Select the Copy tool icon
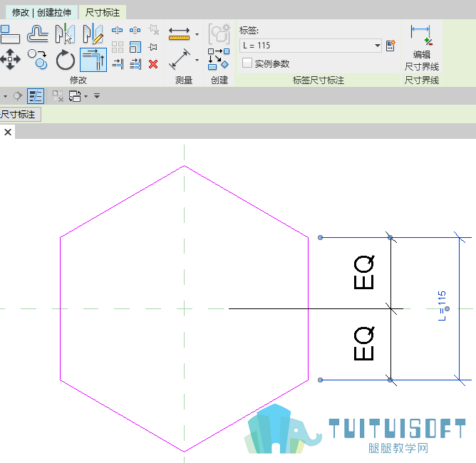The width and height of the screenshot is (476, 463). (37, 59)
